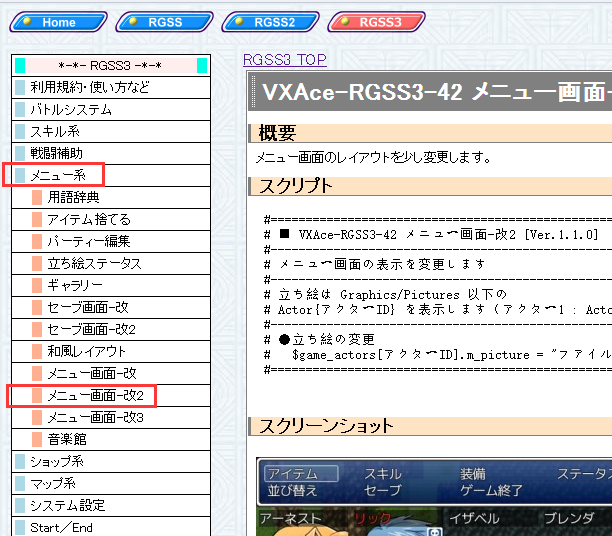Click the ●立ち絵の変更 comment line
This screenshot has height=536, width=612.
click(x=320, y=339)
